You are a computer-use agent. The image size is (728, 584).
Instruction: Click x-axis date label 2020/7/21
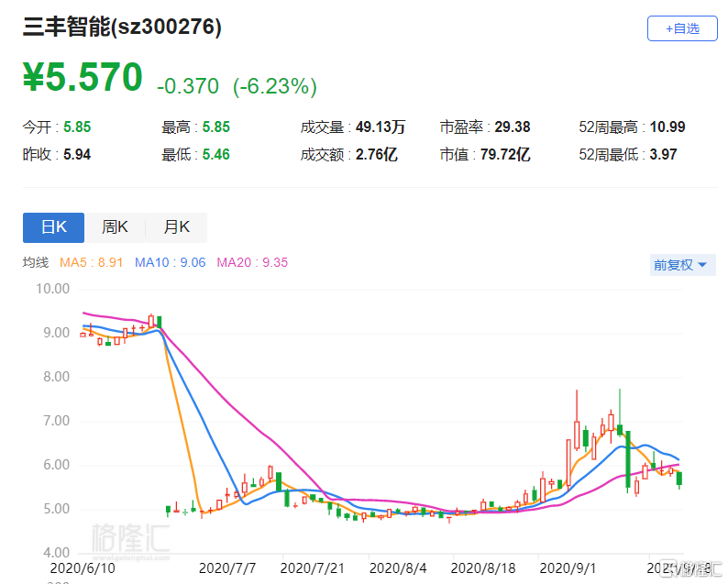coord(313,568)
